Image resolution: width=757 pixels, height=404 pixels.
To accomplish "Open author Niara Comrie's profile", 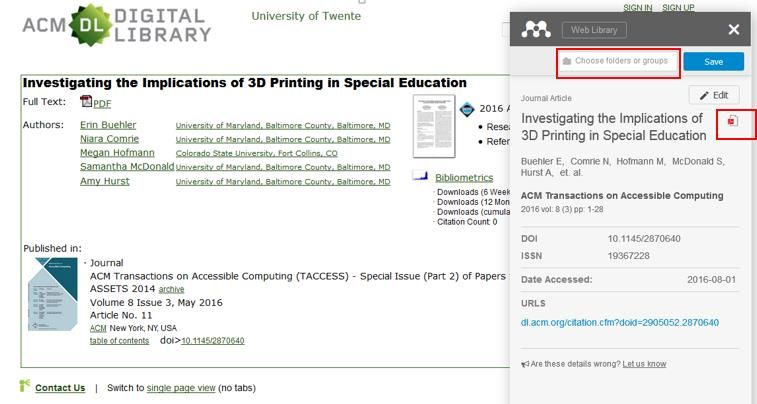I will 110,139.
